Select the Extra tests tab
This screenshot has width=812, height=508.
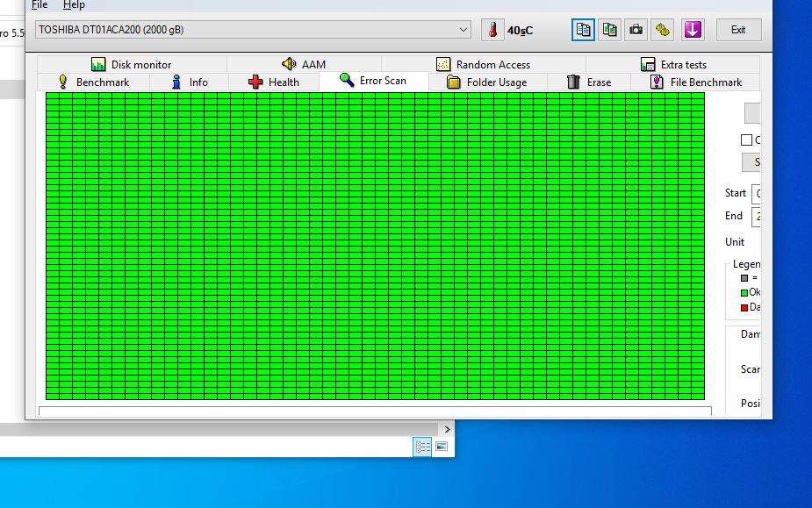click(673, 64)
